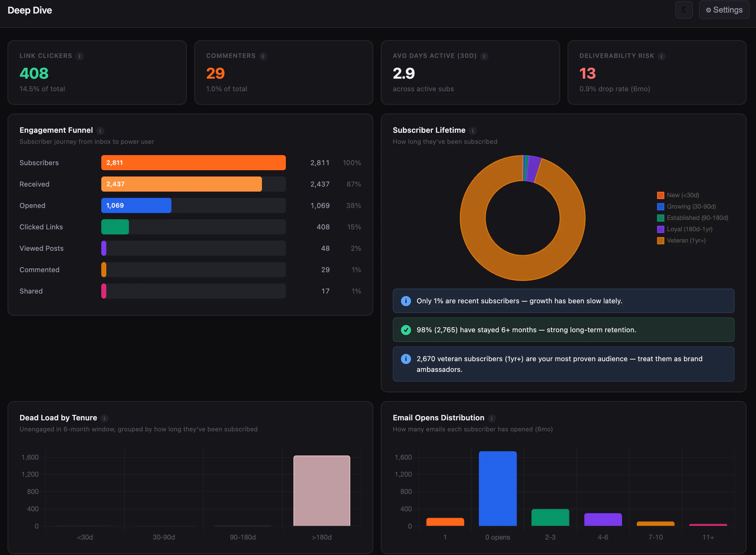Toggle Loyal (180d-1yr) legend swatch
Image resolution: width=756 pixels, height=555 pixels.
point(660,229)
